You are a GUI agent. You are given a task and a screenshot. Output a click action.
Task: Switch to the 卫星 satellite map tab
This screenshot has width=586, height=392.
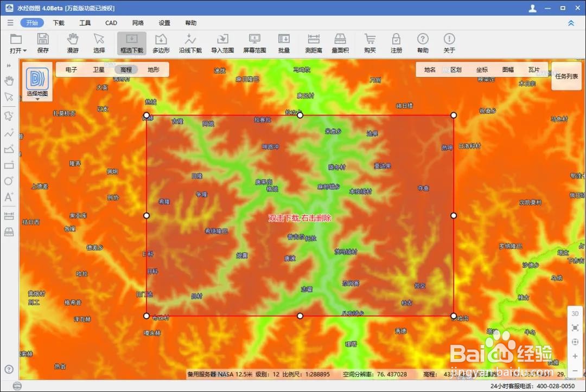(x=98, y=69)
